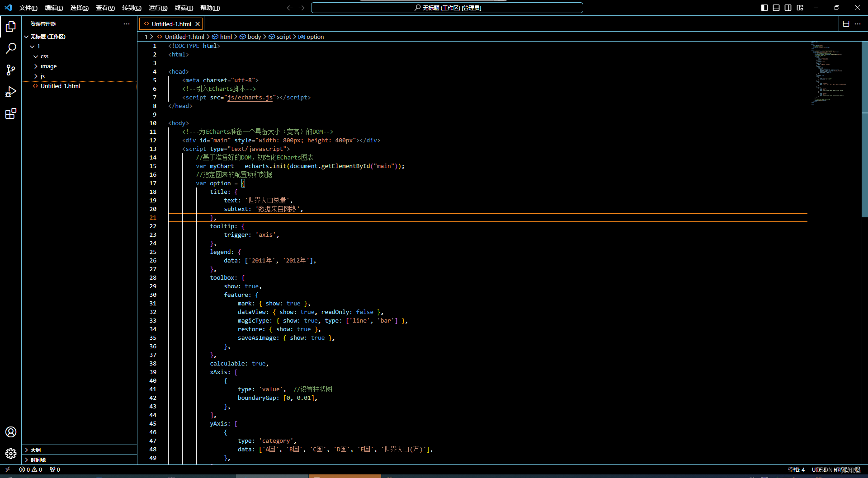
Task: Open the Manage gear settings icon
Action: (11, 453)
